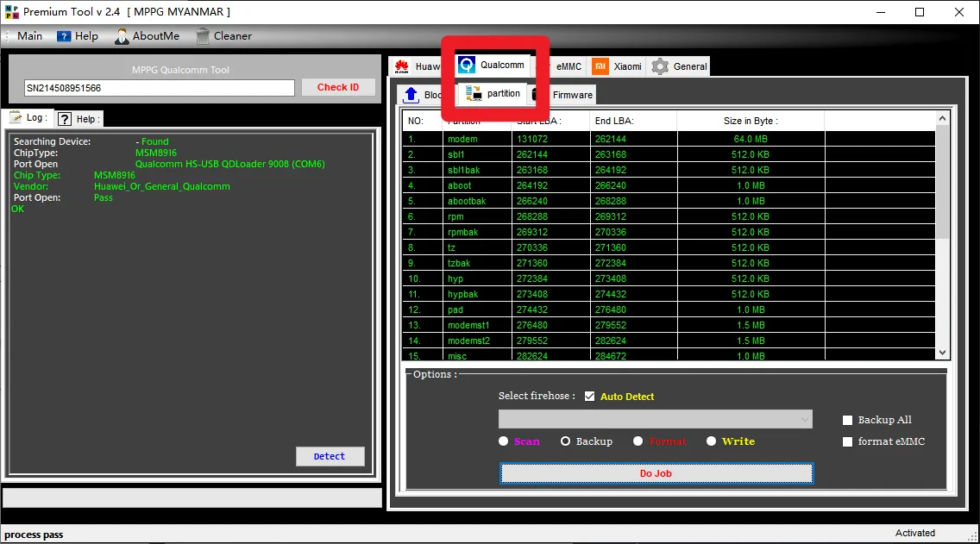Switch to the Xiaomi tab
The height and width of the screenshot is (544, 980).
[x=618, y=66]
